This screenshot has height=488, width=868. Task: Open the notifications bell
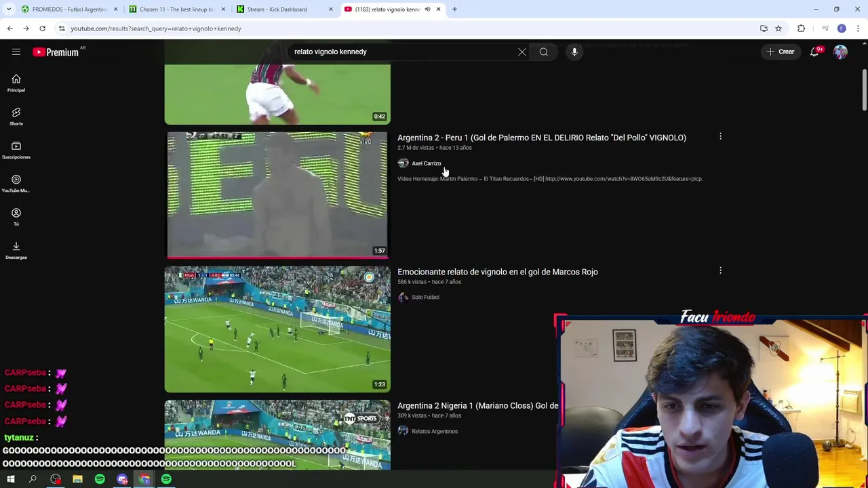click(814, 52)
